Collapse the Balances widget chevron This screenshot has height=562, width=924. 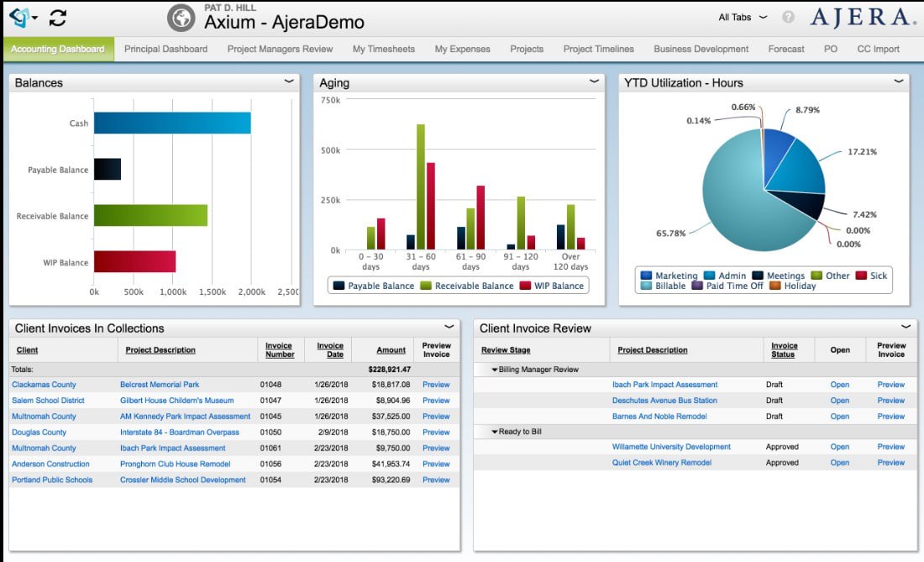[x=289, y=81]
